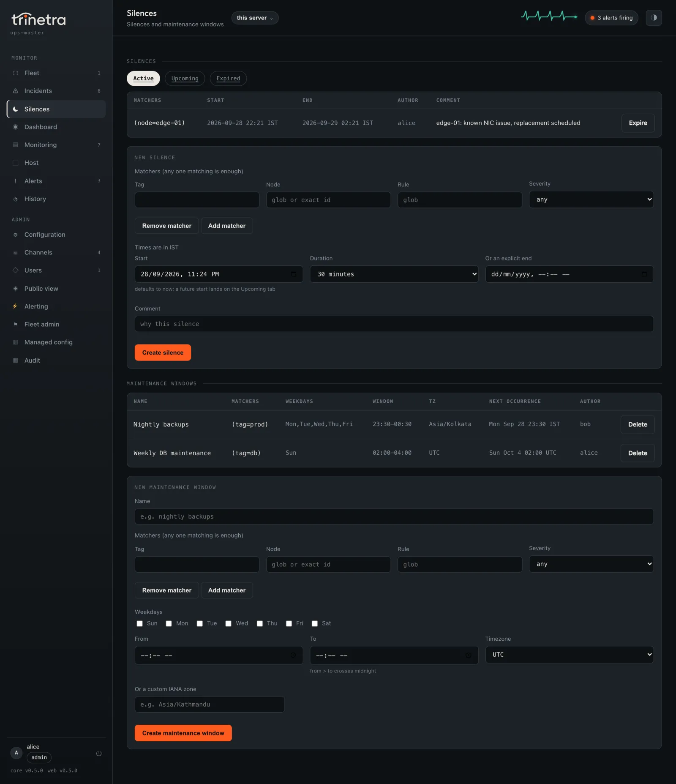The width and height of the screenshot is (676, 784).
Task: Check the Tue weekday checkbox
Action: pyautogui.click(x=200, y=623)
